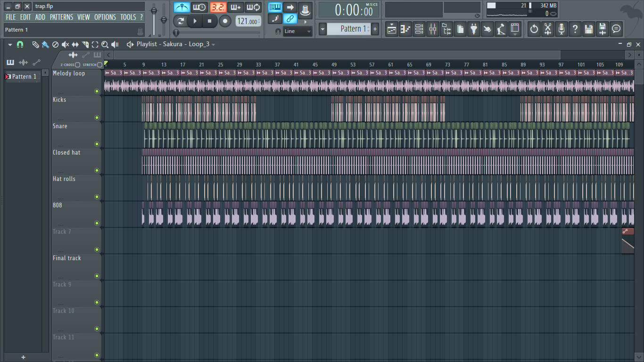Viewport: 644px width, 362px height.
Task: Toggle pattern/song mode button
Action: pyautogui.click(x=180, y=21)
